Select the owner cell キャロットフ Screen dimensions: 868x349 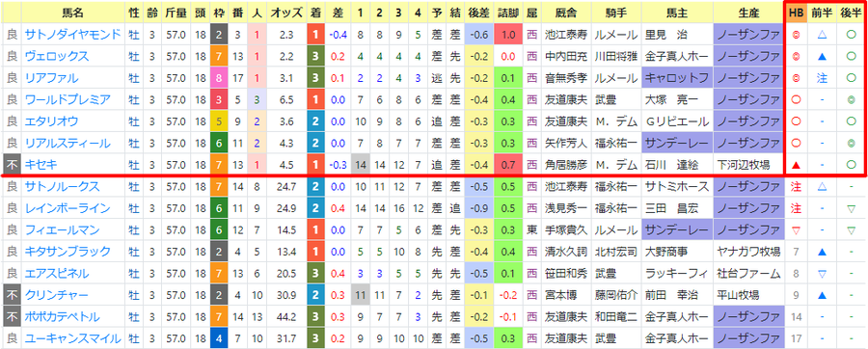pos(677,78)
